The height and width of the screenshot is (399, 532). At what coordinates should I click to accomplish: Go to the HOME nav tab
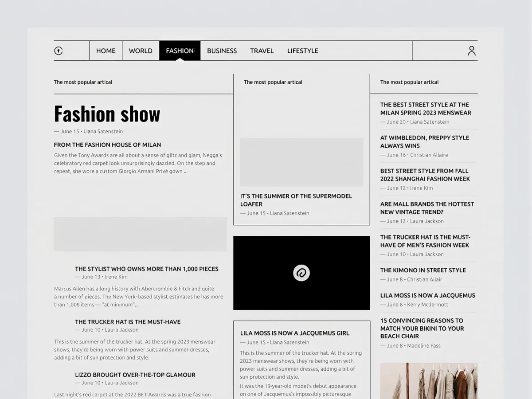pos(106,51)
